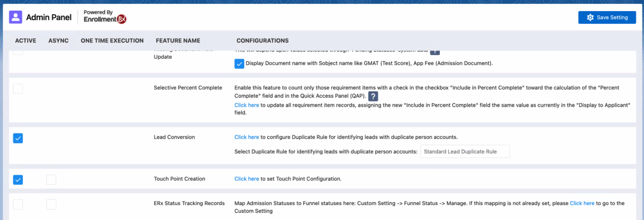Click the Feature Name column header

click(178, 41)
